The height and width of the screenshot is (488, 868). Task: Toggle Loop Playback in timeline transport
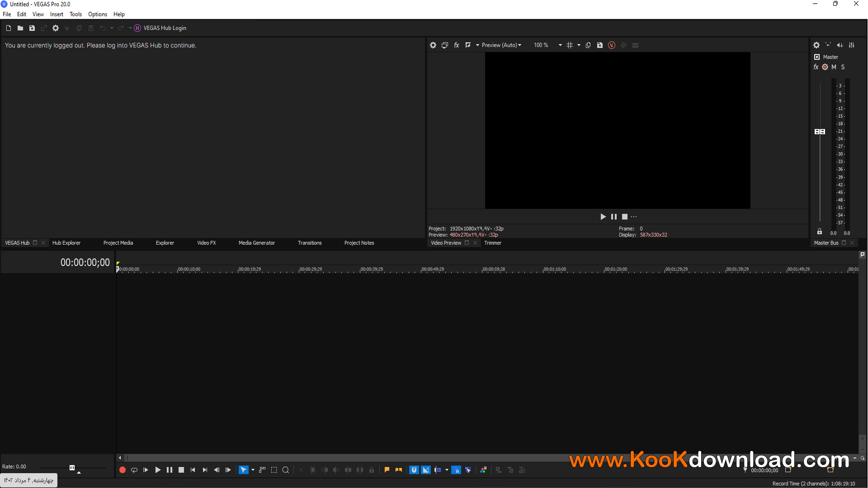134,470
